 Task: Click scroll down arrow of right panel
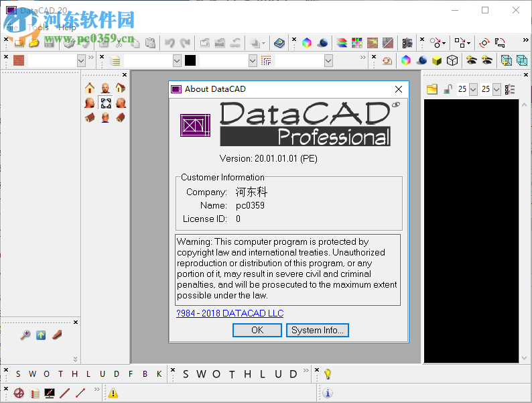pyautogui.click(x=524, y=358)
